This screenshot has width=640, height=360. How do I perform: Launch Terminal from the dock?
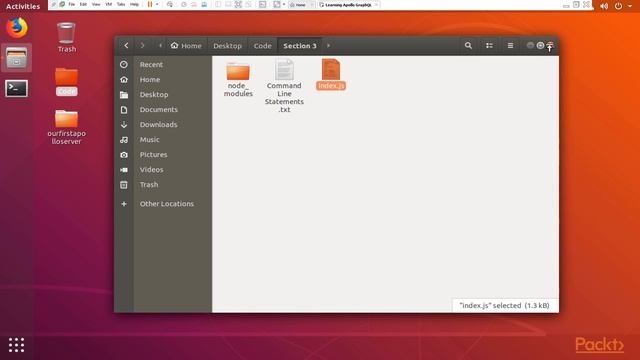[16, 88]
